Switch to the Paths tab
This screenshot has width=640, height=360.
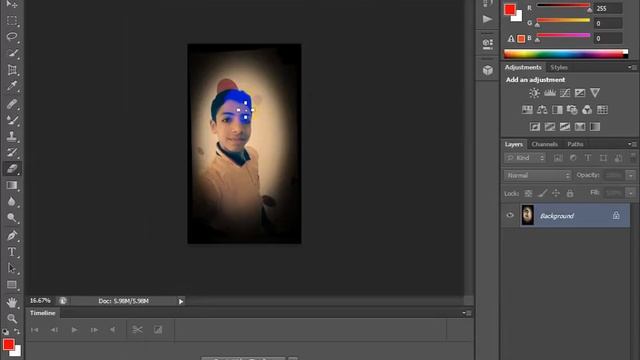pos(575,144)
